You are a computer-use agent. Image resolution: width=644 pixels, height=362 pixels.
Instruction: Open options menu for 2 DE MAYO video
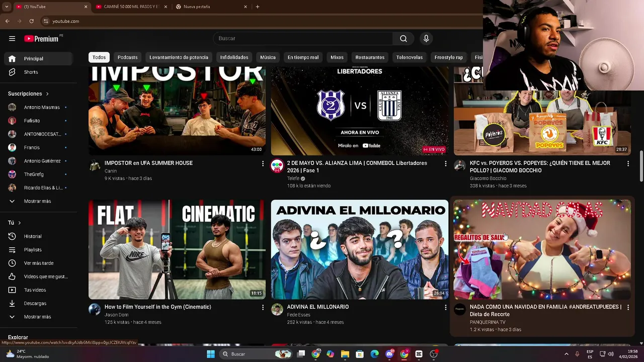pyautogui.click(x=445, y=163)
